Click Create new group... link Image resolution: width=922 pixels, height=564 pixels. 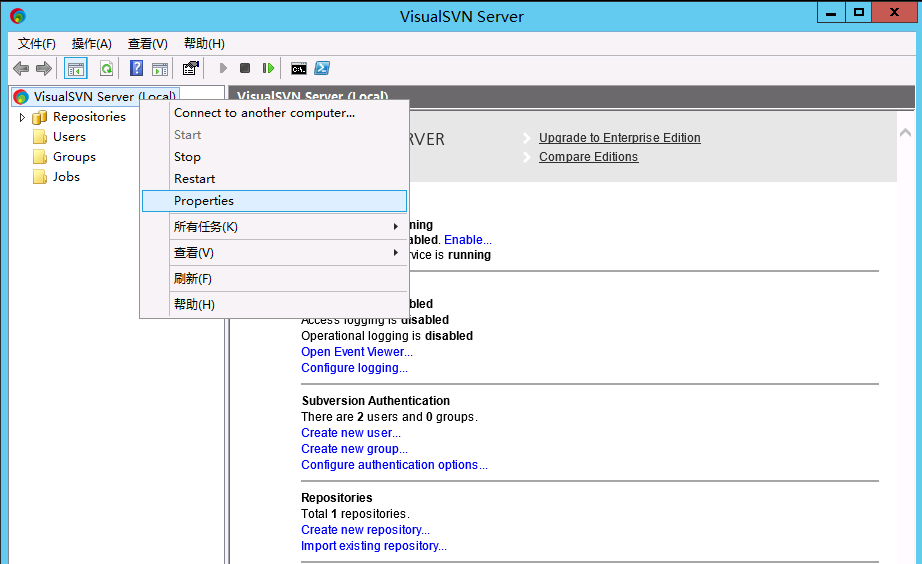point(355,449)
